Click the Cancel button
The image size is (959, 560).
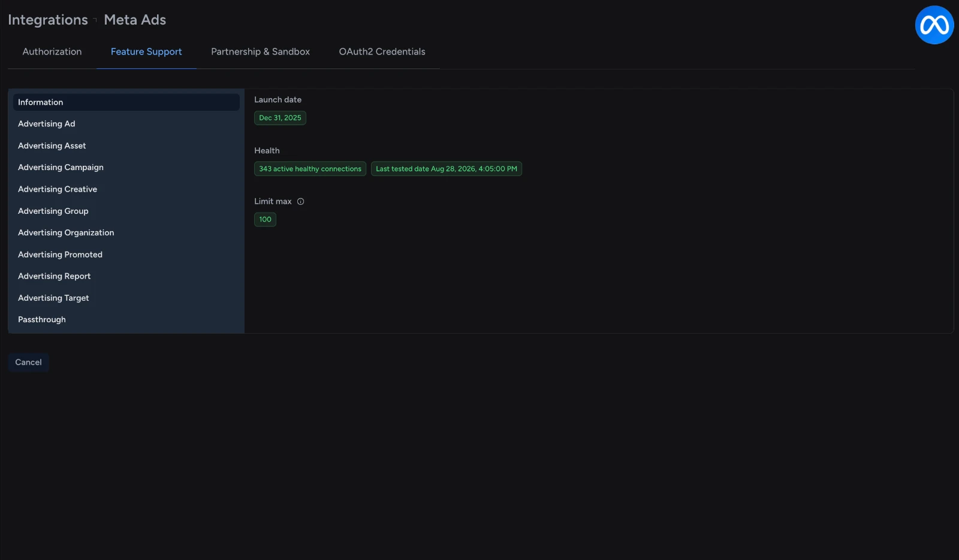28,362
